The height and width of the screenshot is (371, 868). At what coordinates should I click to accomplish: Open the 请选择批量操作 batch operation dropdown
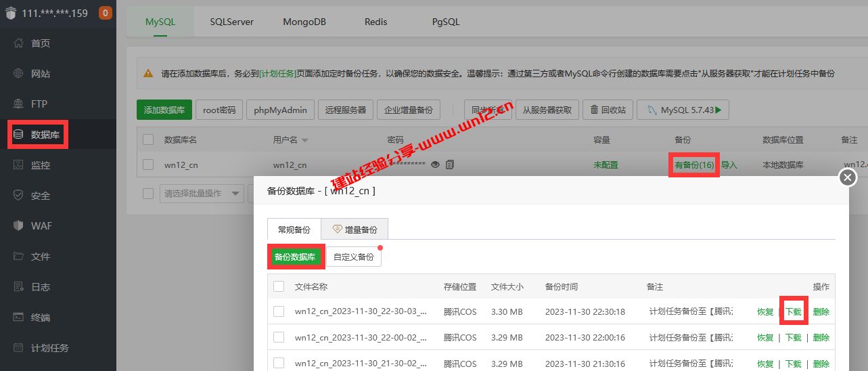[202, 193]
